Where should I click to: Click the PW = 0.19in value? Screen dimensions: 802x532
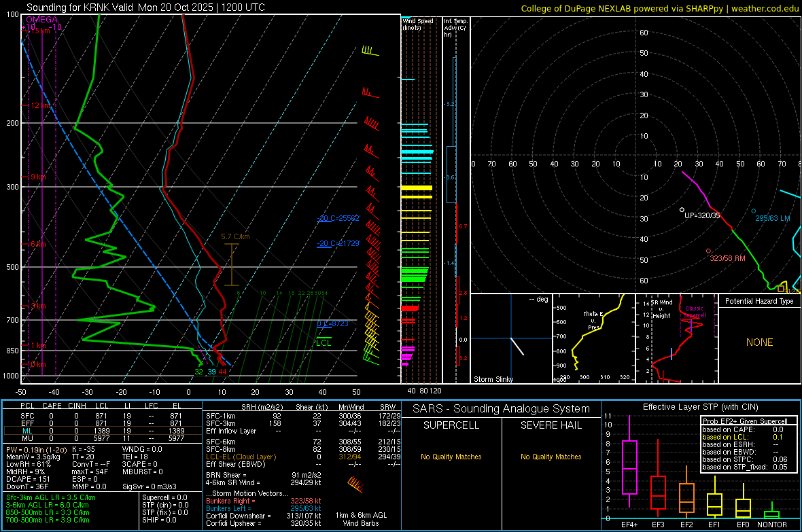click(x=35, y=449)
